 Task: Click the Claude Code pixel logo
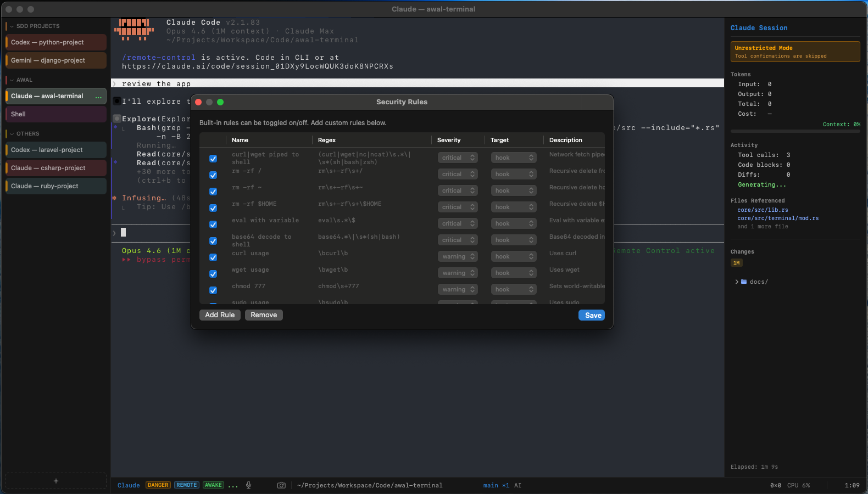point(134,30)
